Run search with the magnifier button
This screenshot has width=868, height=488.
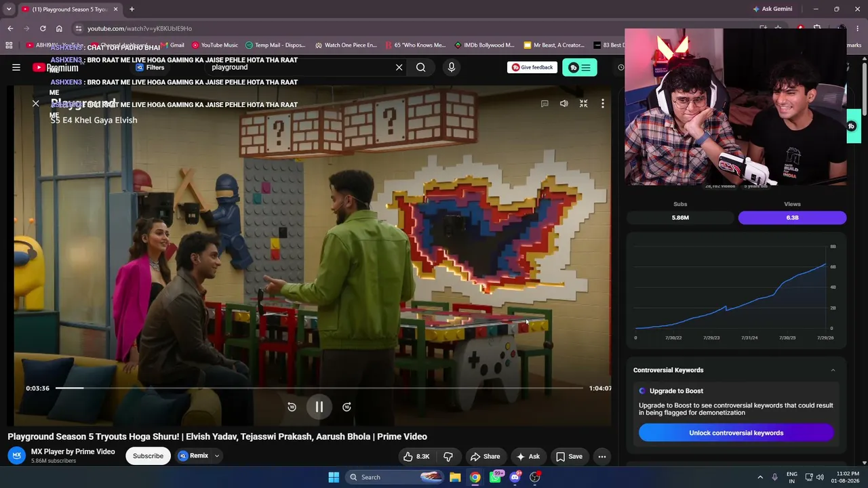click(x=421, y=67)
